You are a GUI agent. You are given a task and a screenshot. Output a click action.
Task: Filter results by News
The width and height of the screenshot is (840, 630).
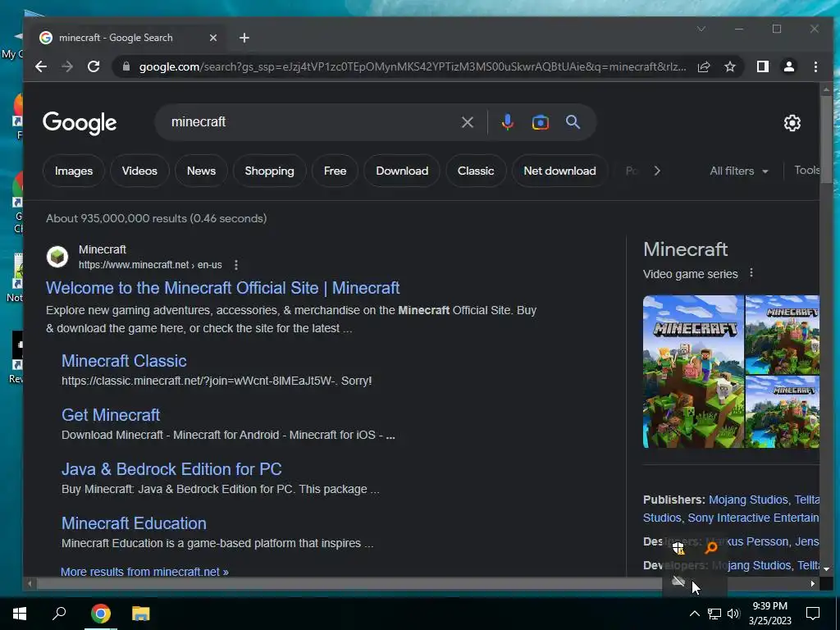[x=201, y=171]
